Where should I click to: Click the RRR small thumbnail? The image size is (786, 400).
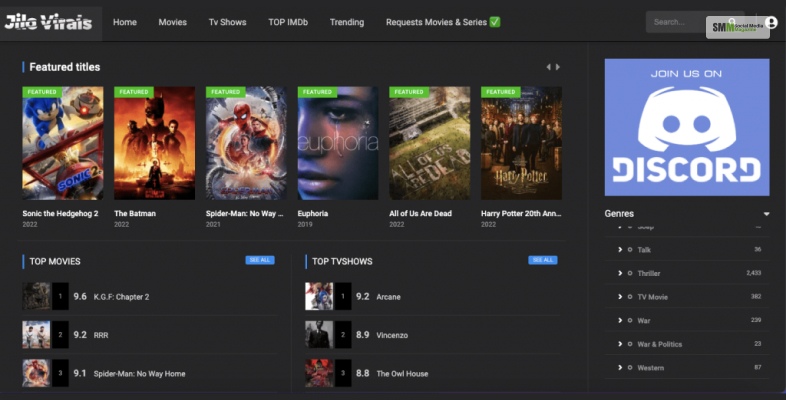36,335
